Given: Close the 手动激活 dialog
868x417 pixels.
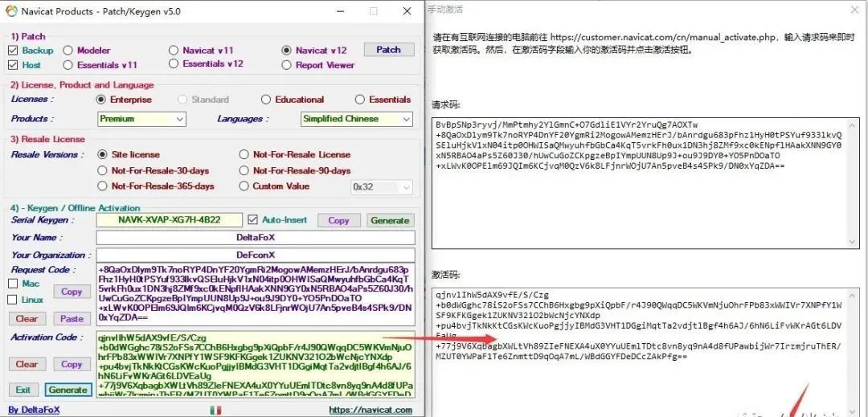Looking at the screenshot, I should click(854, 10).
